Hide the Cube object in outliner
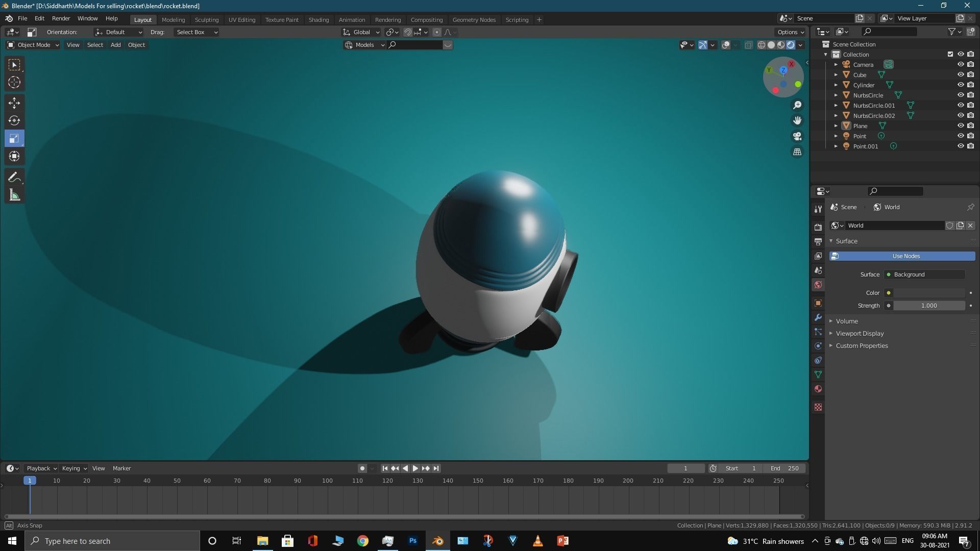980x551 pixels. click(960, 74)
